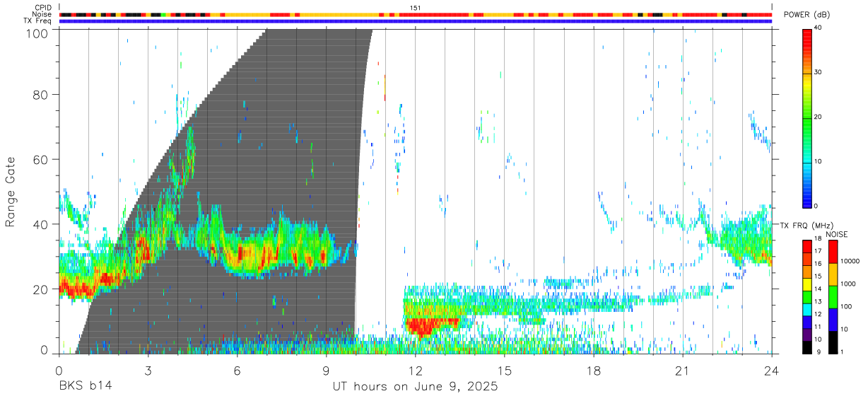Viewport: 868px width, 401px height.
Task: Click the "BKS b14" label
Action: [85, 387]
